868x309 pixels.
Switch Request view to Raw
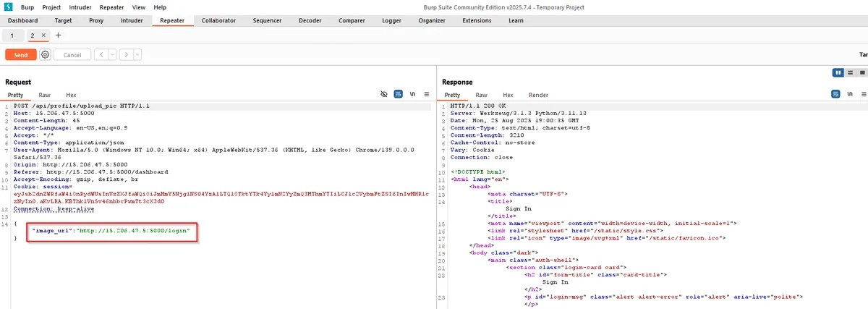point(45,95)
